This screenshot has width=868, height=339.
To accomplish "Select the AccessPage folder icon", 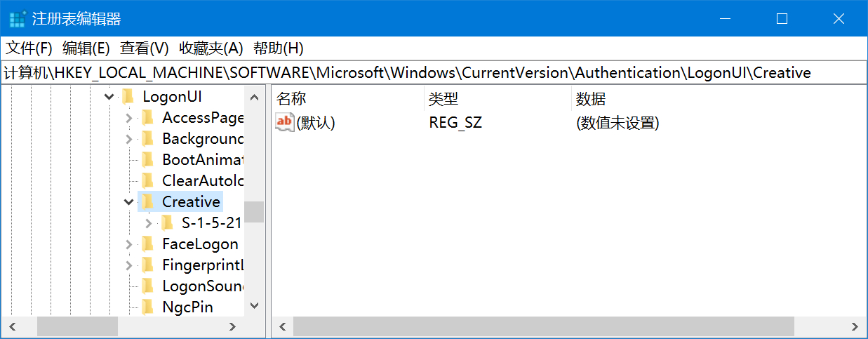I will (147, 117).
